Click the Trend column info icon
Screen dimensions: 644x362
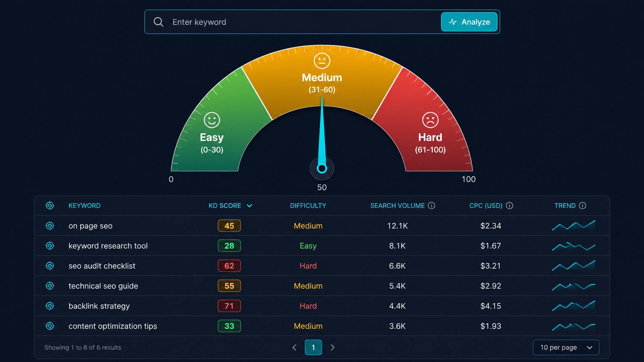[582, 206]
